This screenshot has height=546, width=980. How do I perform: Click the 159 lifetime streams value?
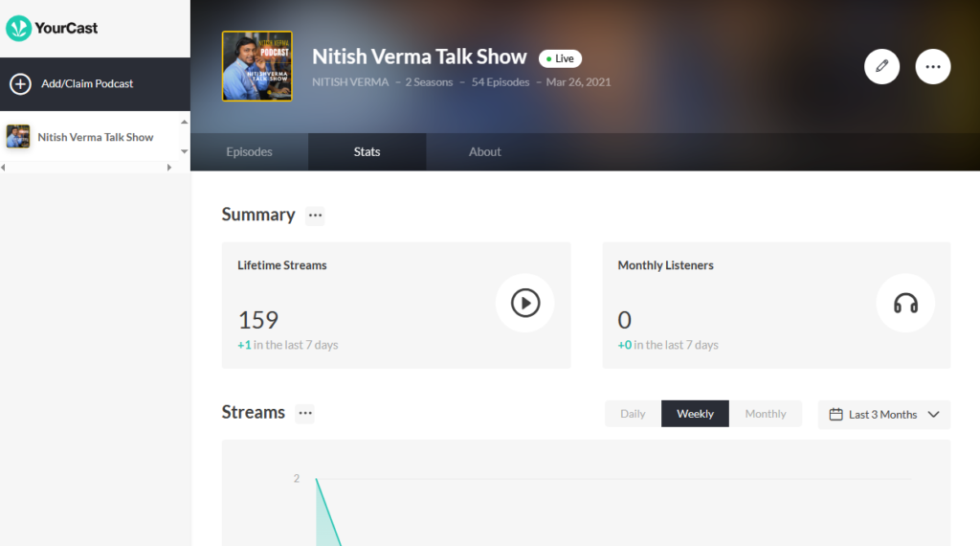click(x=258, y=320)
